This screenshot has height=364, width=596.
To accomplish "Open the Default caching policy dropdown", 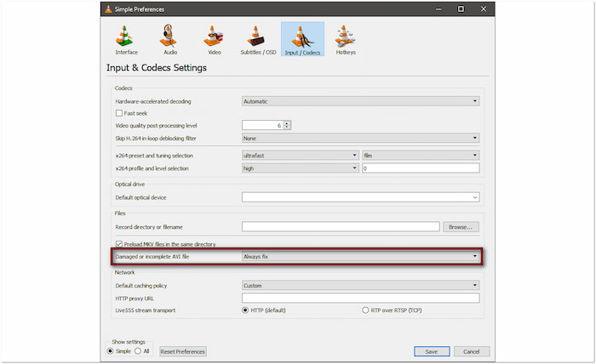I will point(360,286).
